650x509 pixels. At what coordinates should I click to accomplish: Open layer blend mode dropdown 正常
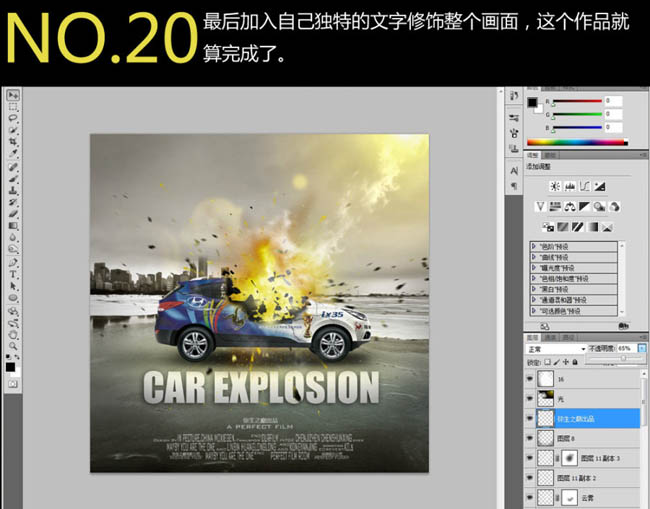(x=556, y=349)
